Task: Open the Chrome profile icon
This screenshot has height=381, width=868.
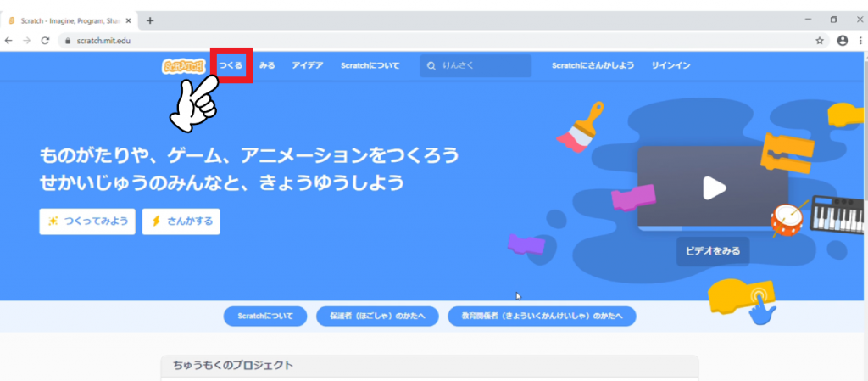Action: (843, 41)
